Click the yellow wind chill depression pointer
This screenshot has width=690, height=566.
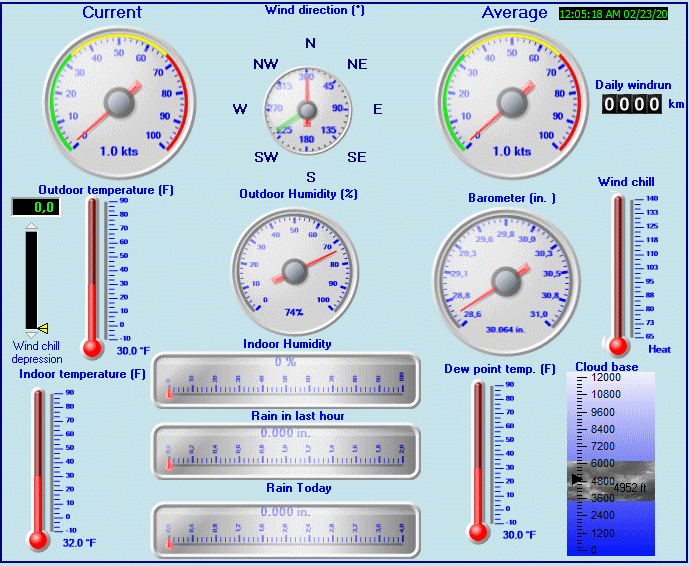(42, 328)
